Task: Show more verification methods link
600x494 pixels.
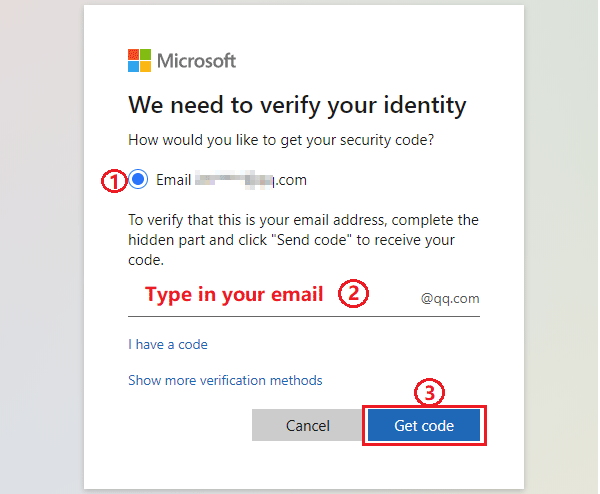Action: point(225,380)
